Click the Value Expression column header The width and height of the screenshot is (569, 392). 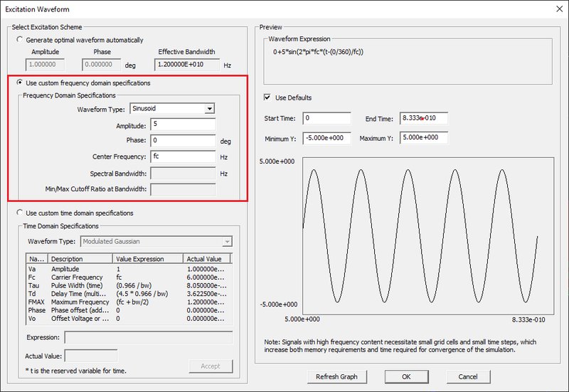(x=148, y=259)
